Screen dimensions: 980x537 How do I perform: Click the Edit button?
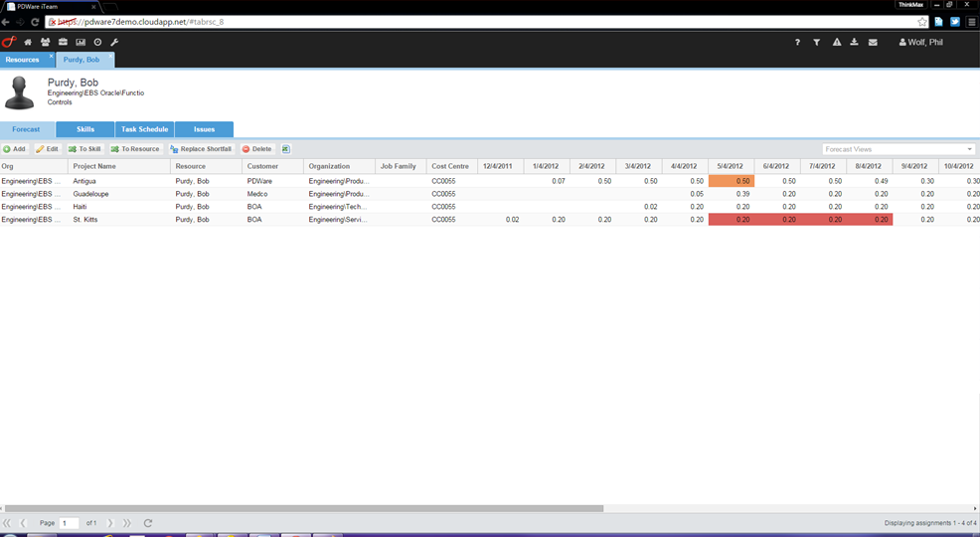tap(48, 149)
